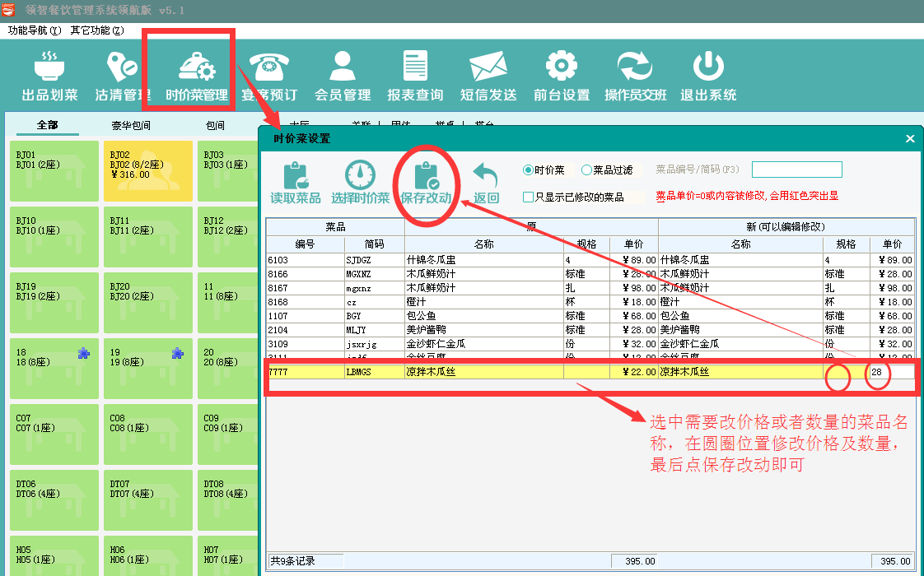This screenshot has height=576, width=924.
Task: Click the 菜品编号/简码 search field
Action: (796, 170)
